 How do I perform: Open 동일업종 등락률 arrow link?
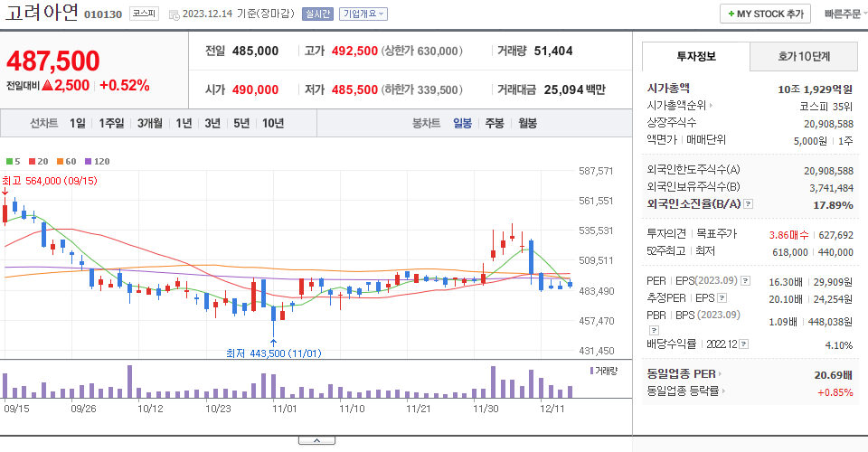tap(723, 391)
